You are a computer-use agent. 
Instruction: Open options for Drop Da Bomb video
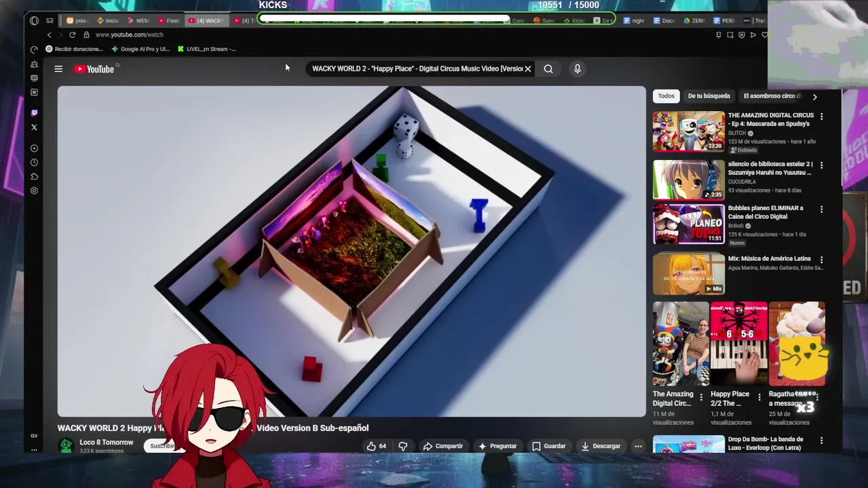(821, 441)
